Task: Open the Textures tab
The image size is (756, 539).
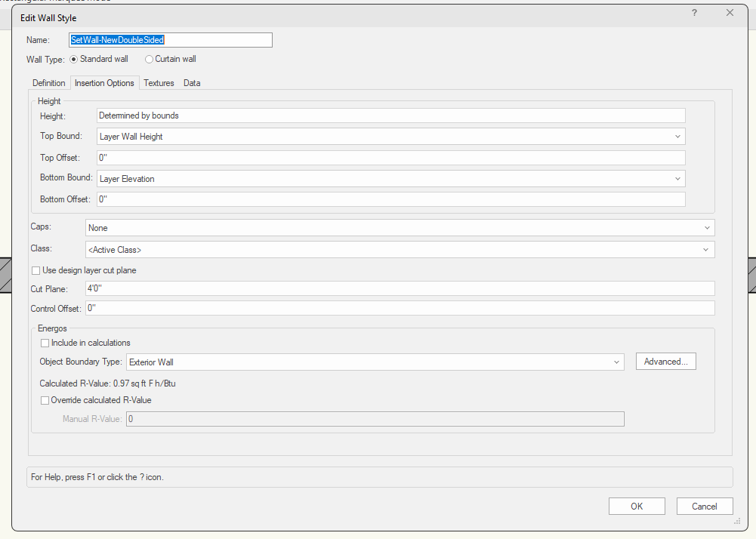Action: (159, 83)
